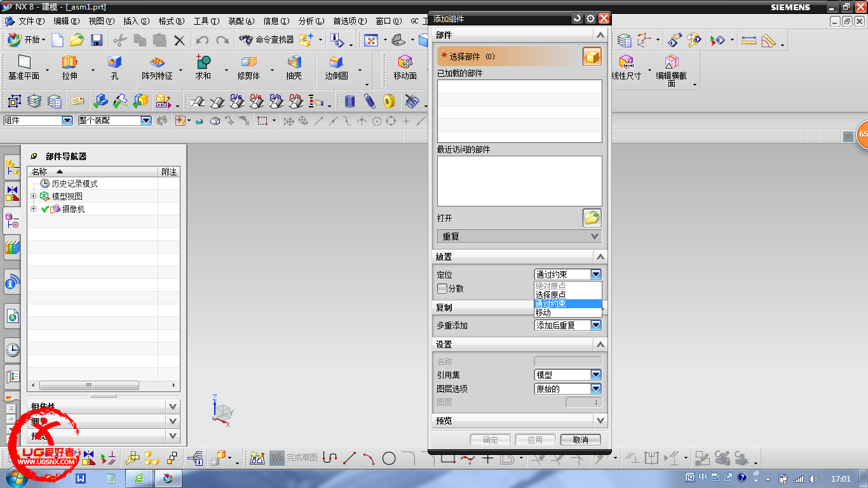This screenshot has height=488, width=868.
Task: Open the 视图(V) menu
Action: pos(101,21)
